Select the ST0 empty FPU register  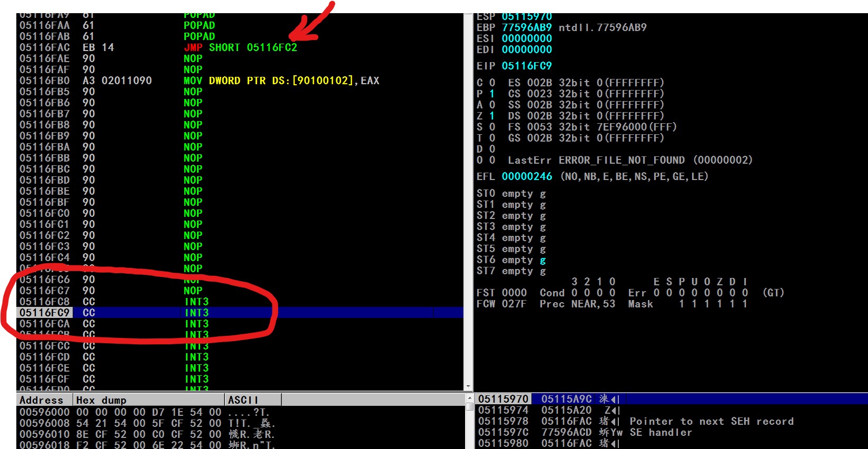pos(511,194)
